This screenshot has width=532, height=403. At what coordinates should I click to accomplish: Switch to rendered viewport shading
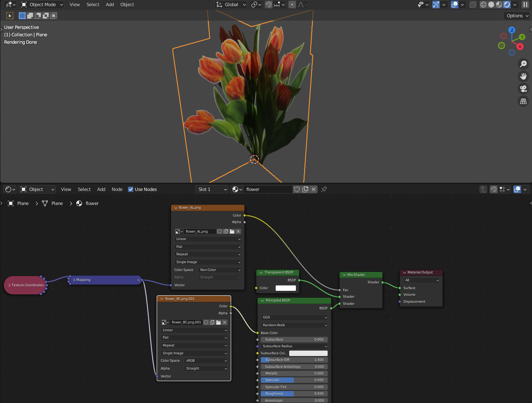point(507,5)
